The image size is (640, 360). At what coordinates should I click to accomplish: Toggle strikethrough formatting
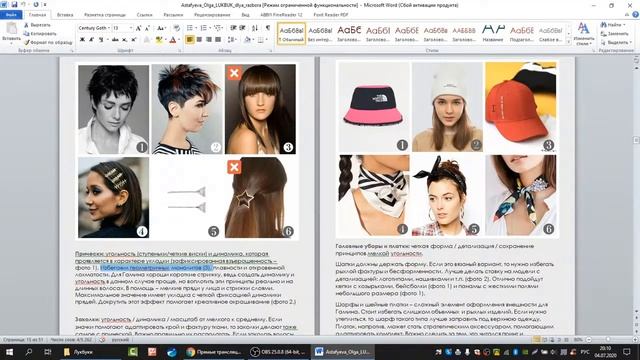click(x=115, y=40)
